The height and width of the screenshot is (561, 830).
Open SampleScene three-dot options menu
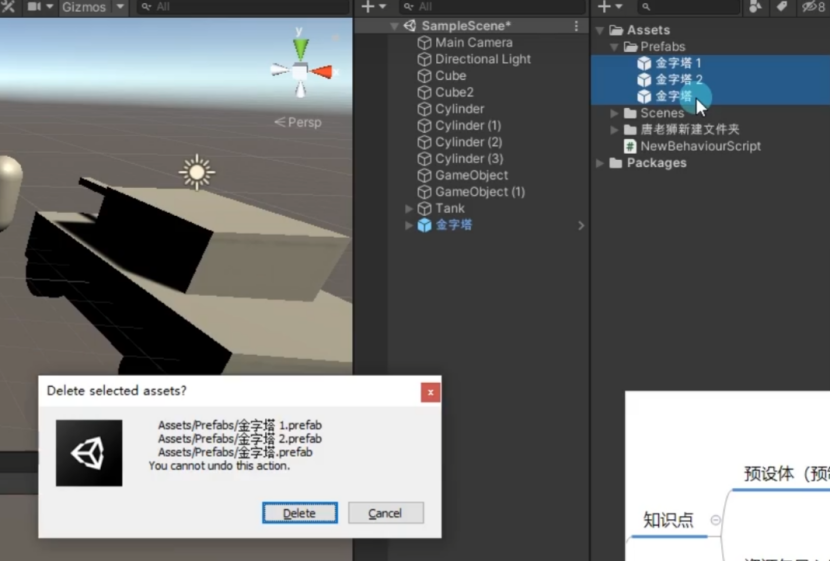(x=576, y=26)
